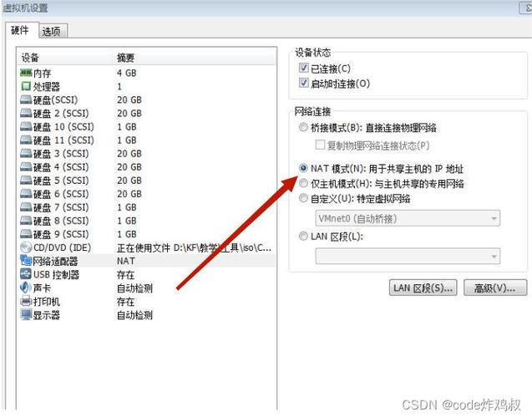This screenshot has height=418, width=532.
Task: Click 20 GB summary of 硬盘 2 (SCSI)
Action: [129, 113]
